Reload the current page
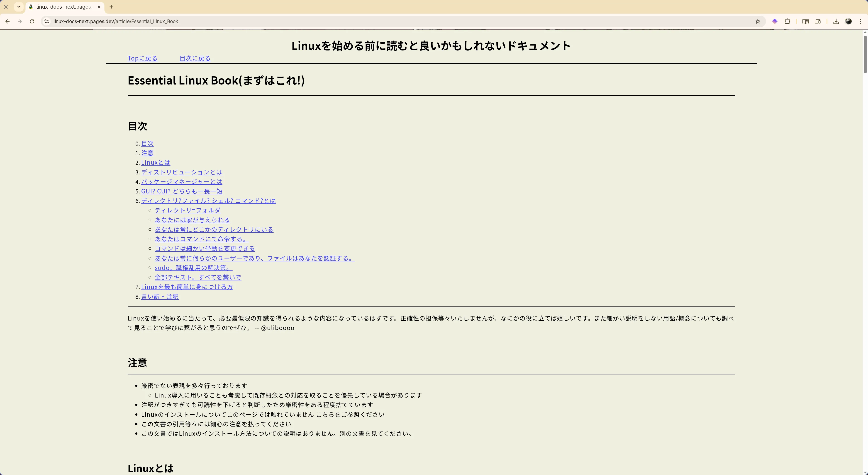Viewport: 868px width, 475px height. point(32,21)
